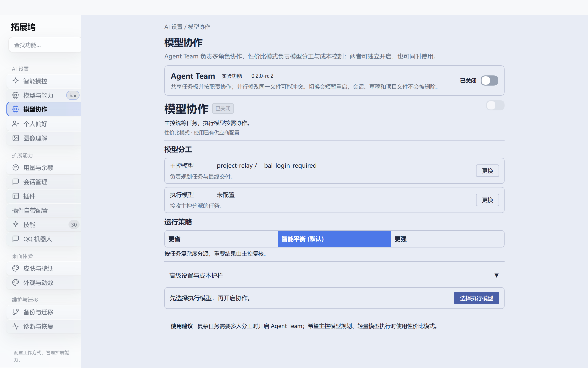Click the chat bubble icon beside QQ 机器人
Image resolution: width=588 pixels, height=368 pixels.
click(16, 239)
